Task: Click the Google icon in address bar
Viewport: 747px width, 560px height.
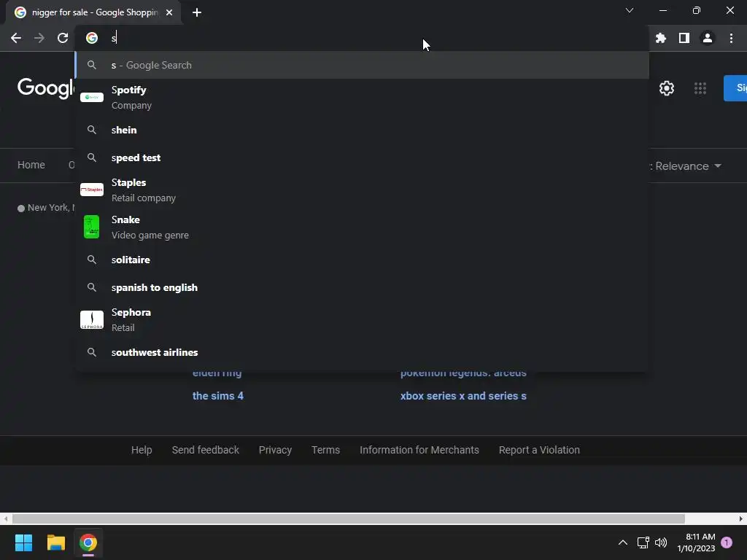Action: [91, 38]
